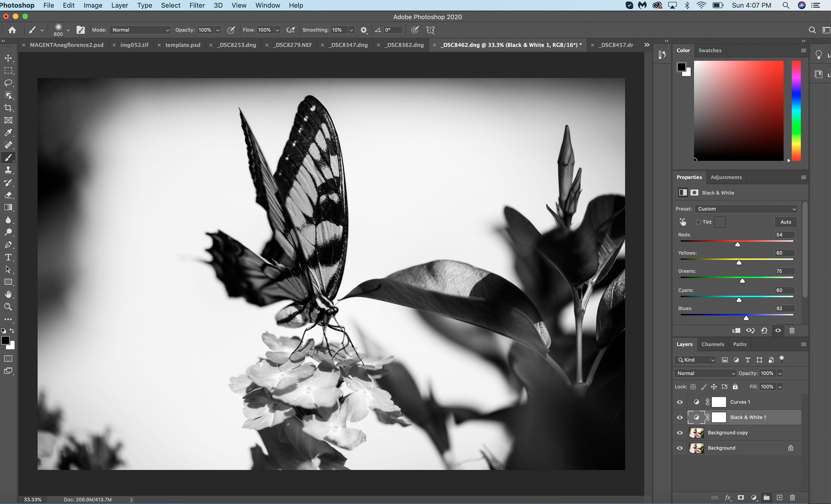The width and height of the screenshot is (831, 504).
Task: Expand the Flow value dropdown
Action: point(277,30)
